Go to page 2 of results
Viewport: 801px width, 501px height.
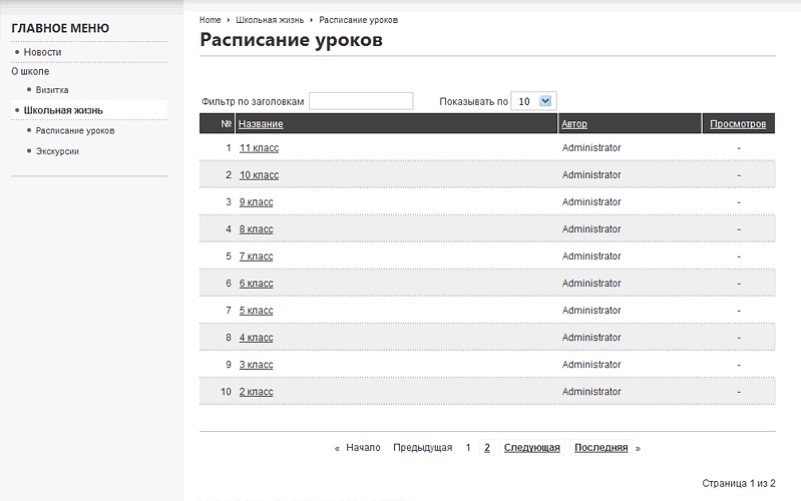click(487, 448)
